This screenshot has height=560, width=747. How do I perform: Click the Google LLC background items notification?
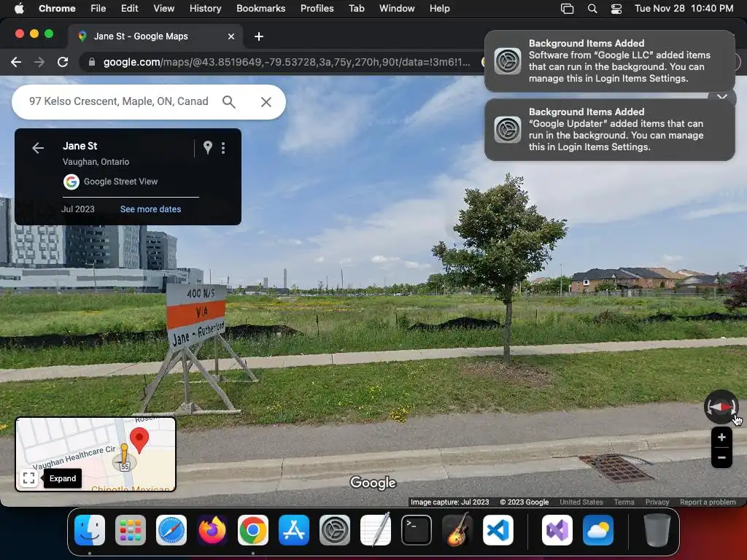tap(609, 61)
